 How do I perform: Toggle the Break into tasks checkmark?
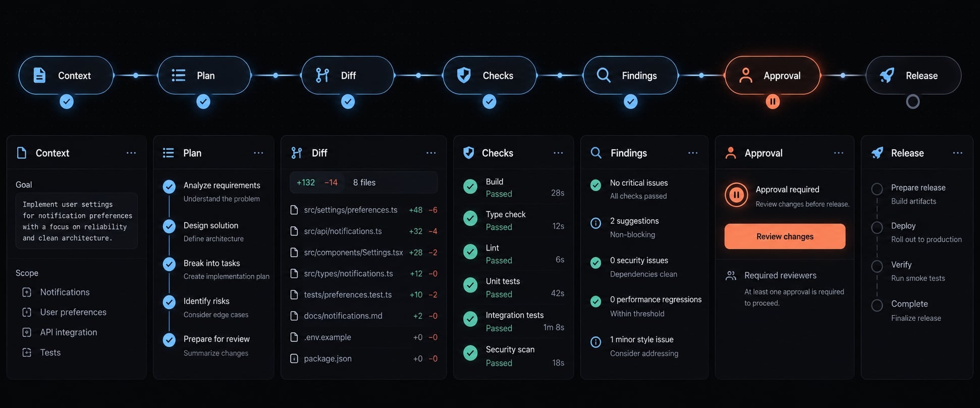pyautogui.click(x=169, y=264)
